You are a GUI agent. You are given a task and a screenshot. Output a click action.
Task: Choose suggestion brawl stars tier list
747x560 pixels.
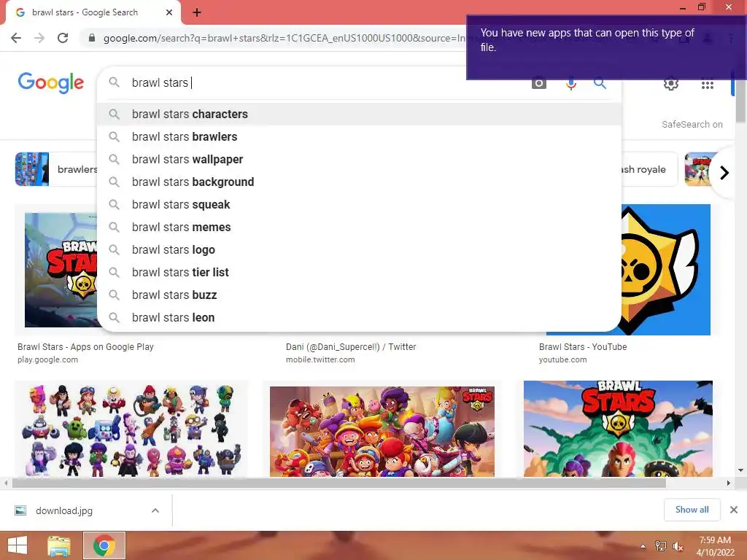pyautogui.click(x=359, y=273)
